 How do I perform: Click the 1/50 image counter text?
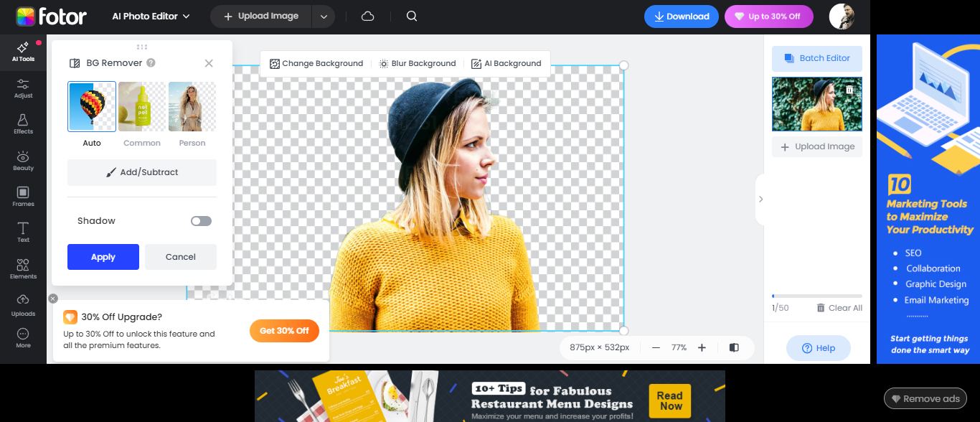tap(780, 308)
